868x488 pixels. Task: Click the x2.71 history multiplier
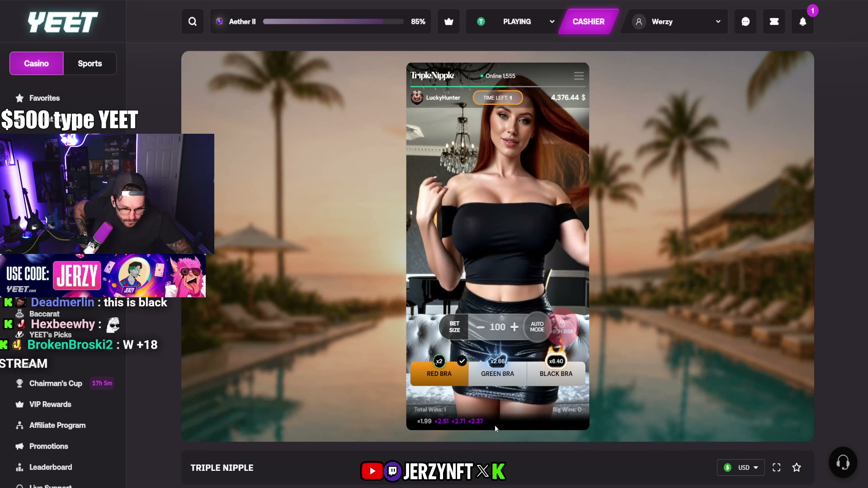pos(458,421)
